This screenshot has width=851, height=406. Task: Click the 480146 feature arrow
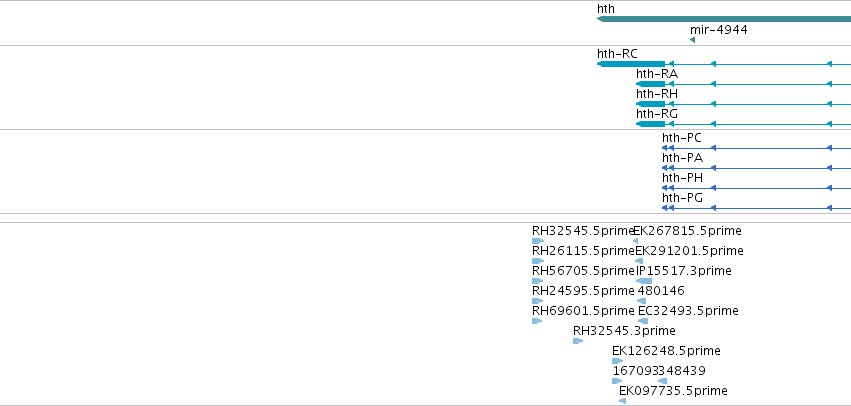[642, 301]
